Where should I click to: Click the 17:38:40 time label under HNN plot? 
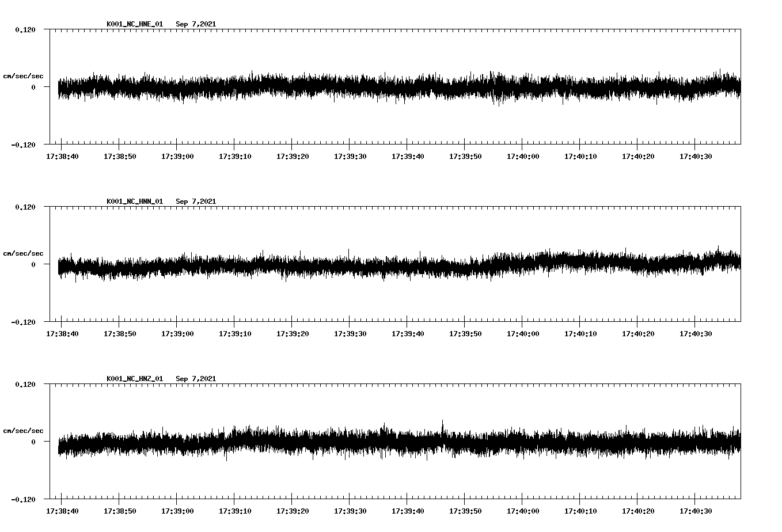tap(62, 334)
